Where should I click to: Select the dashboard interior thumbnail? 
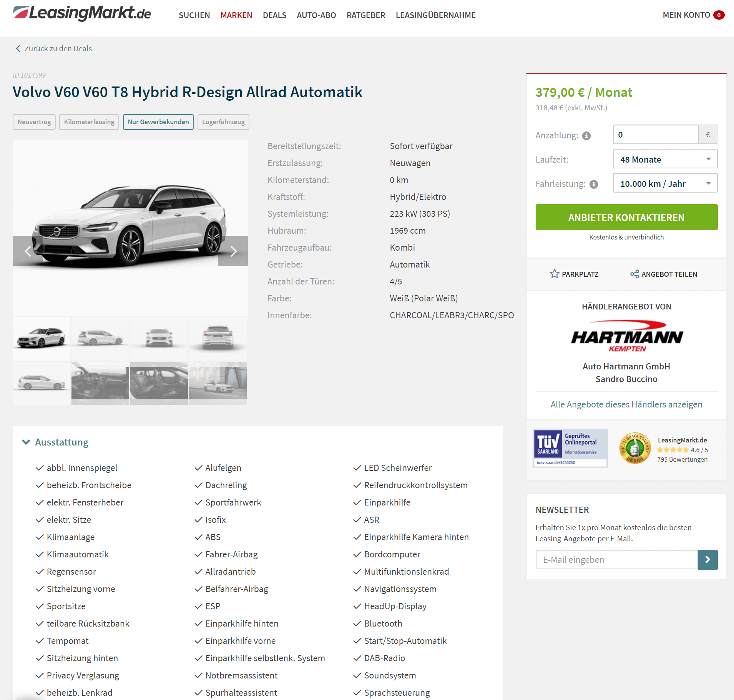tap(100, 383)
